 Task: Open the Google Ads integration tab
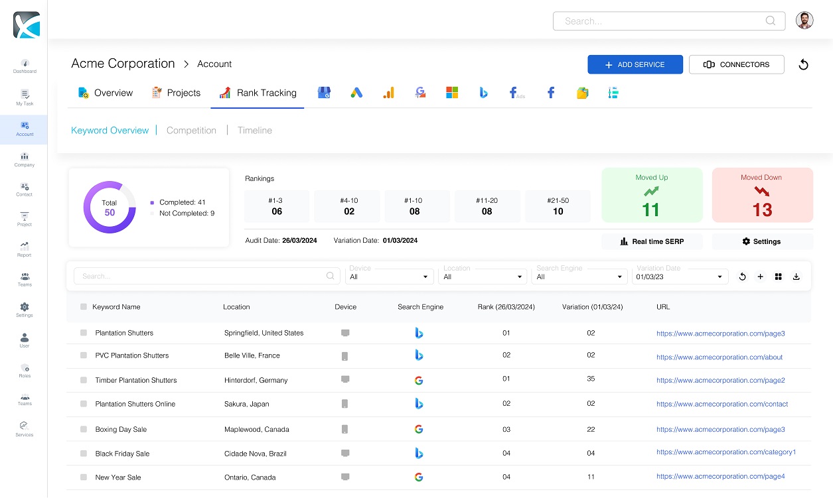[x=356, y=93]
